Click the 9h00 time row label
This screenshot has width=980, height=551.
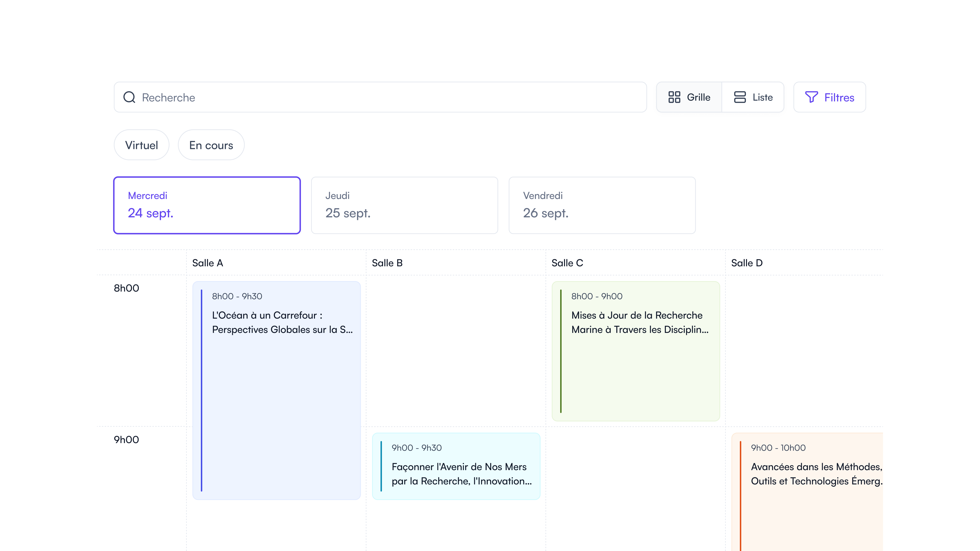(126, 440)
